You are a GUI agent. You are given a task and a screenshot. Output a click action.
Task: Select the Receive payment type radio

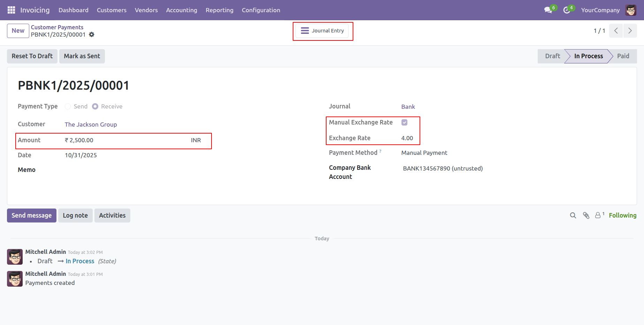pyautogui.click(x=95, y=106)
